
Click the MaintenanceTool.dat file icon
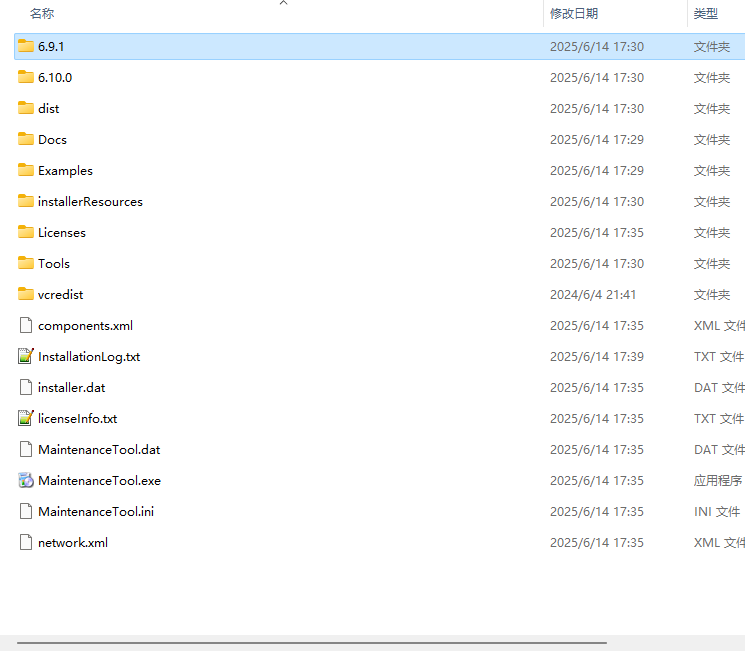tap(26, 450)
